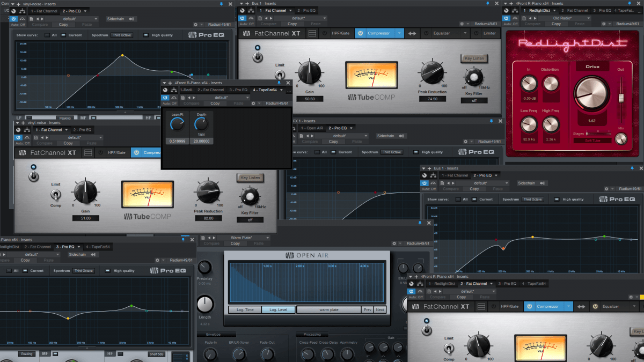Switch to 1 - Open AIR tab in FX 1 window
Image resolution: width=644 pixels, height=362 pixels.
[x=312, y=128]
